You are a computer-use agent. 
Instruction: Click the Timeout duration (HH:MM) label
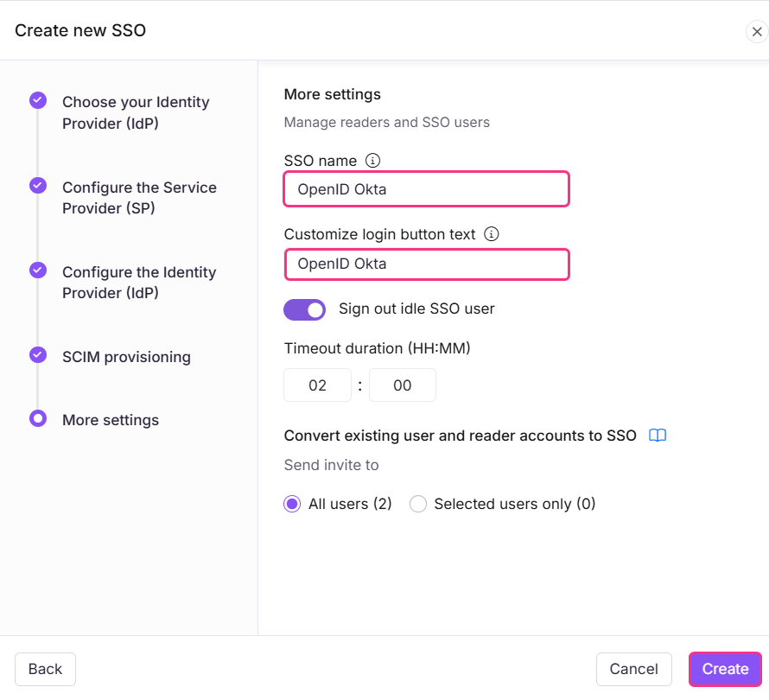point(377,347)
